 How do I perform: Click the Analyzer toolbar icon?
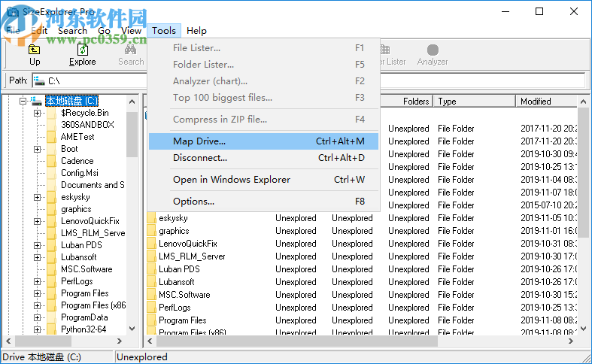pos(433,50)
